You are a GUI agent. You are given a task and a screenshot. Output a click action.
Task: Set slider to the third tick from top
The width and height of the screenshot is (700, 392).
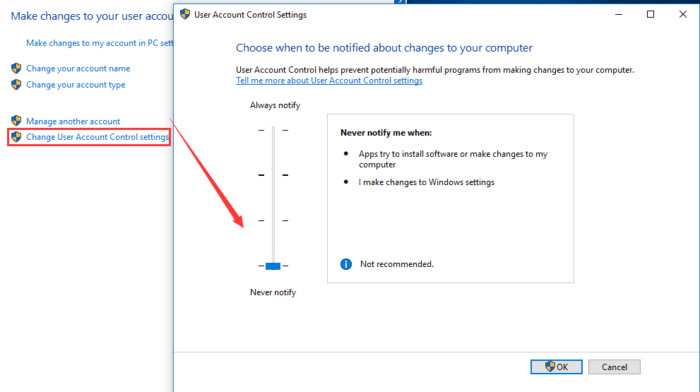point(273,221)
